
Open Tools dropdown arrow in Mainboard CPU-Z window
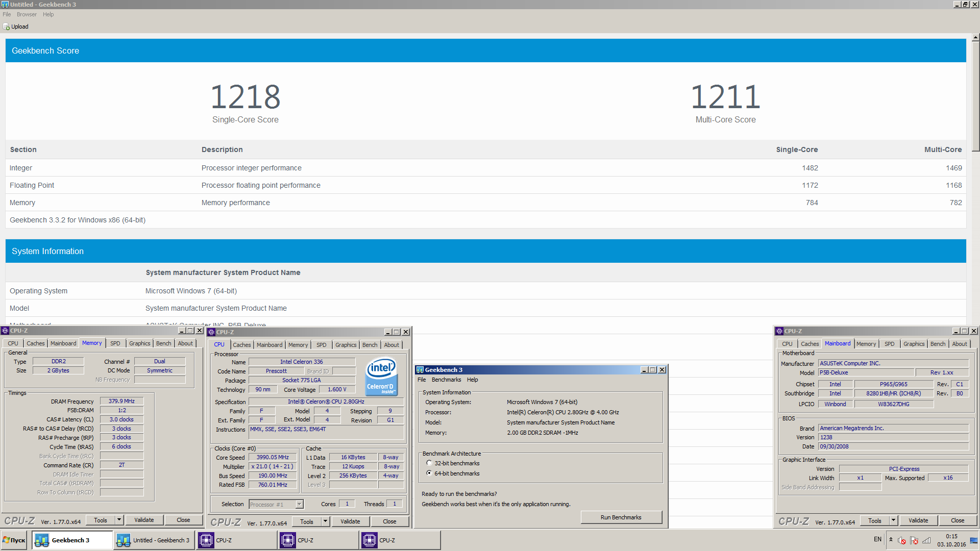click(x=893, y=520)
